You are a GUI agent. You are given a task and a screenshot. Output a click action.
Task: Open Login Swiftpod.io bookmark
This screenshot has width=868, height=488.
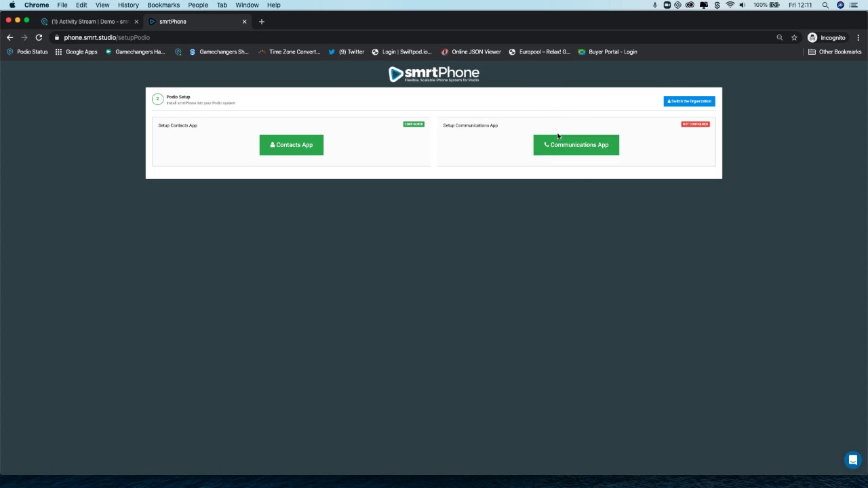tap(401, 52)
